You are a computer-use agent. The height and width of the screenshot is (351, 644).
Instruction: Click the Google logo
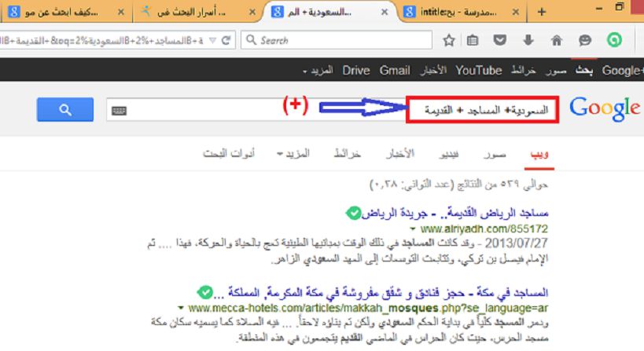(x=604, y=108)
